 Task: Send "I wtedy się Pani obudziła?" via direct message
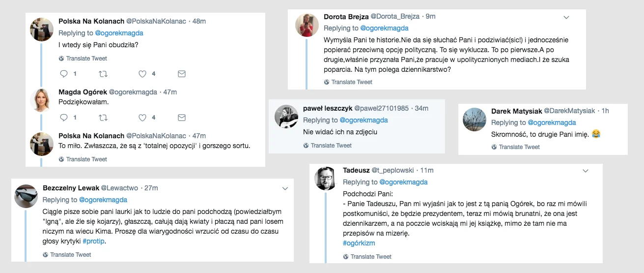181,74
